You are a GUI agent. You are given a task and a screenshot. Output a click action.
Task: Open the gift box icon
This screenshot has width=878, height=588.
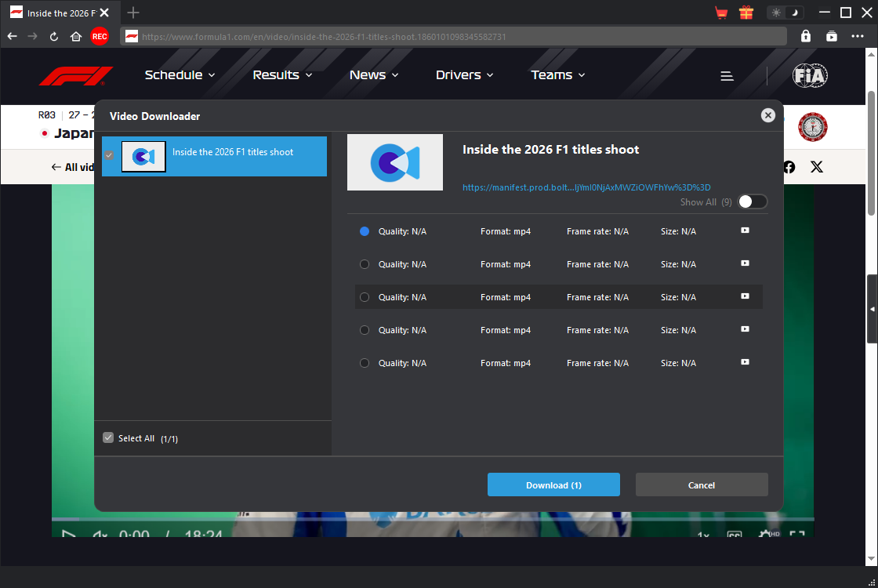(746, 13)
